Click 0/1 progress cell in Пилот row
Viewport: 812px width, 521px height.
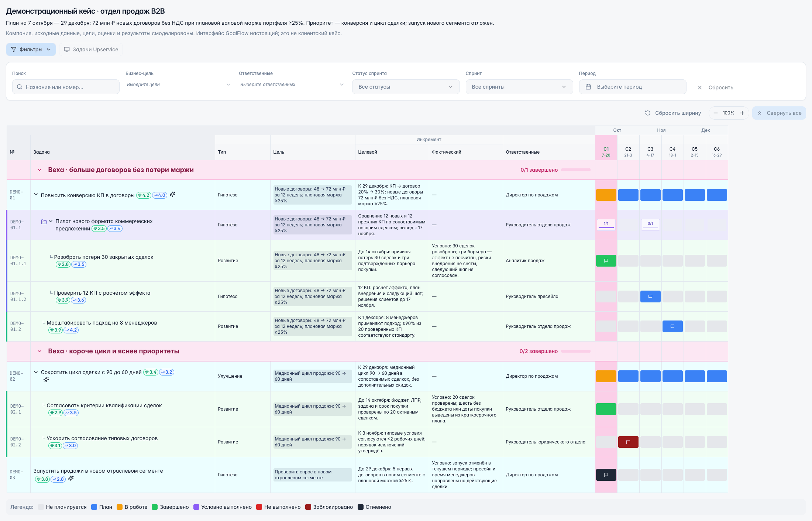coord(650,224)
